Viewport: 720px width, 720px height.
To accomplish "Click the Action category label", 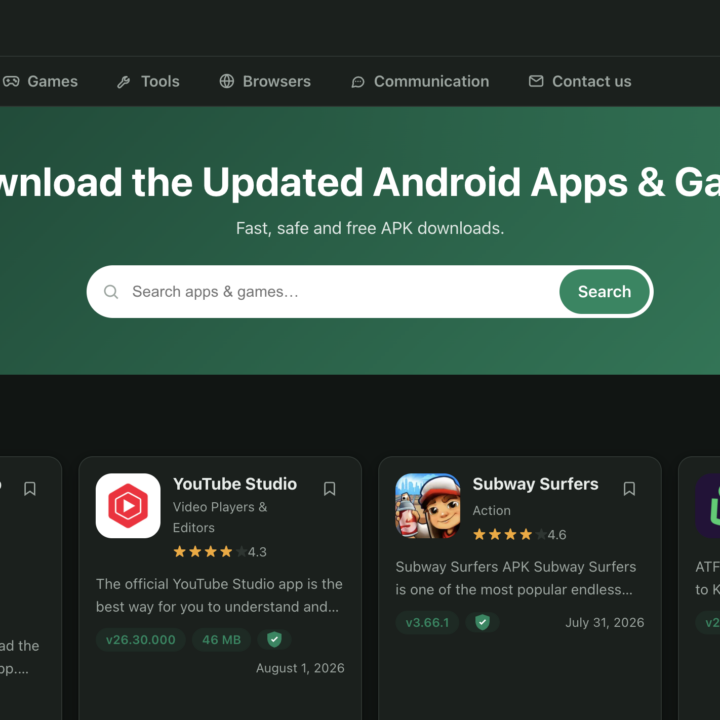I will (492, 511).
